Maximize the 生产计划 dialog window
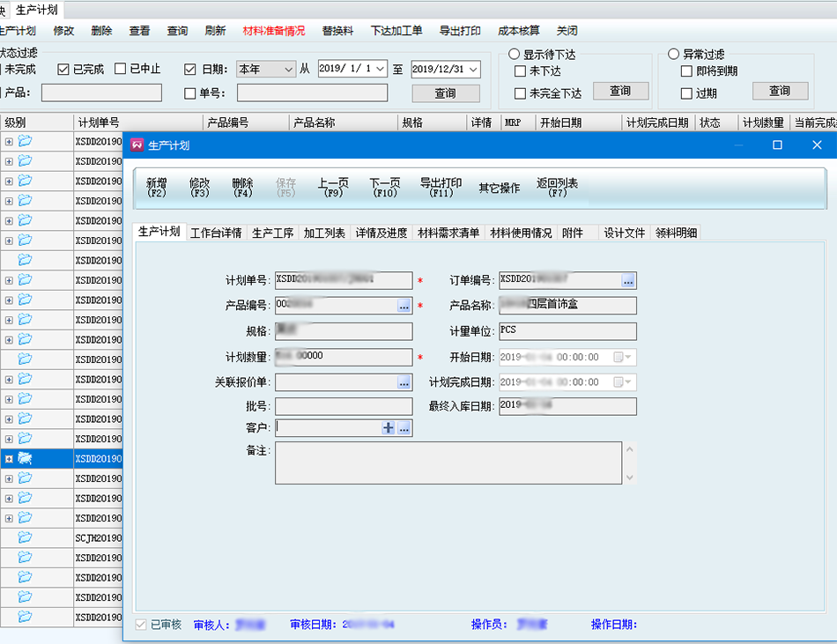The height and width of the screenshot is (644, 837). point(777,145)
